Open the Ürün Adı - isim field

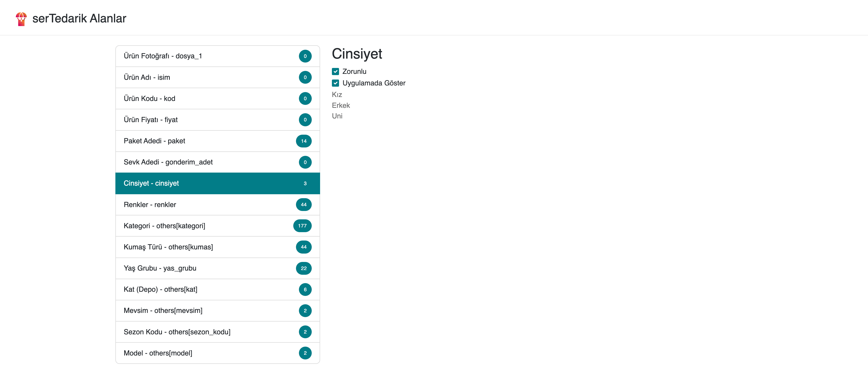[x=147, y=77]
